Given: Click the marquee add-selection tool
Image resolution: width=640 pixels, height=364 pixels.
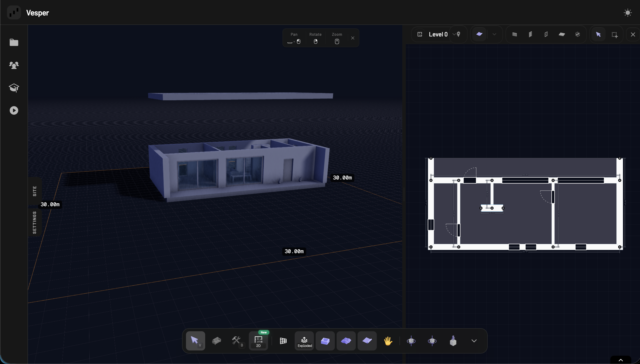Looking at the screenshot, I should tap(614, 34).
